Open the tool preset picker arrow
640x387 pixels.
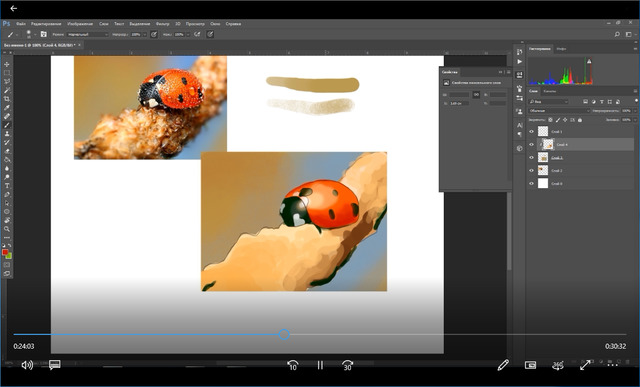click(x=17, y=35)
